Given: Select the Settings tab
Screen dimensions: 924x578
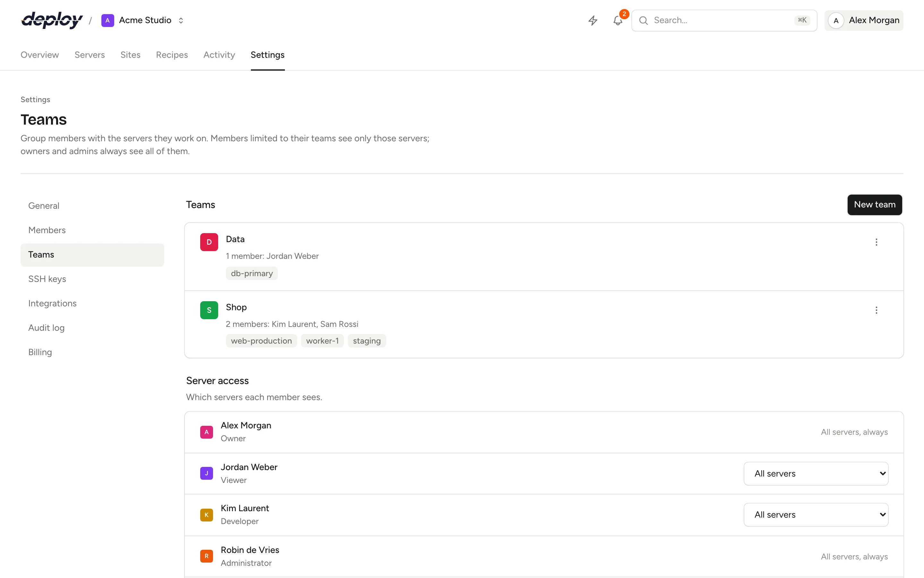Looking at the screenshot, I should pyautogui.click(x=268, y=55).
